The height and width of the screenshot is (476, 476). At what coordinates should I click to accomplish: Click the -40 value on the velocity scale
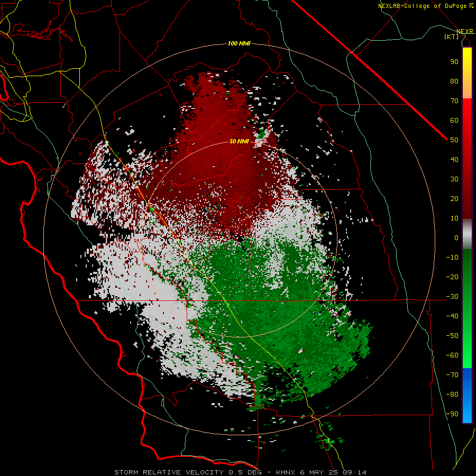[x=452, y=316]
